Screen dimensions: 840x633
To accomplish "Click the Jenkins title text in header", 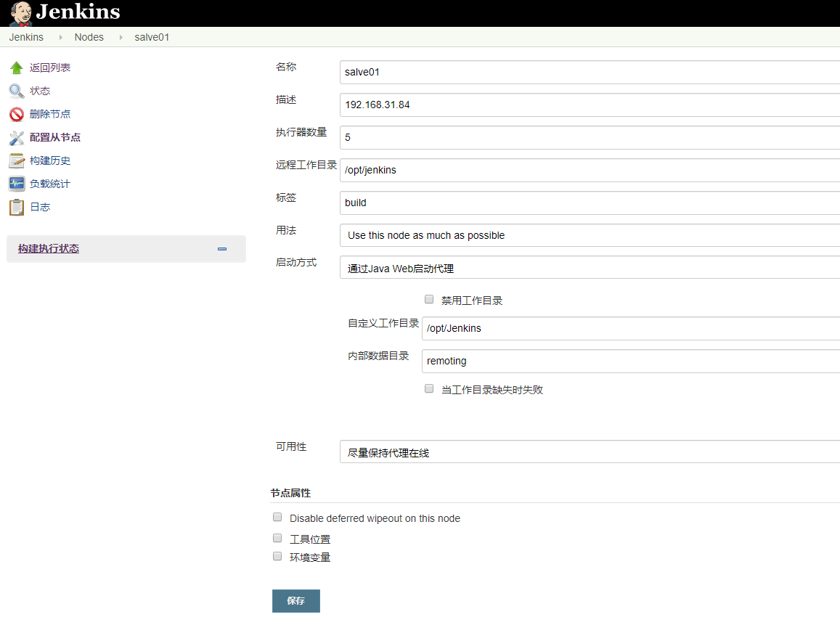I will 78,12.
